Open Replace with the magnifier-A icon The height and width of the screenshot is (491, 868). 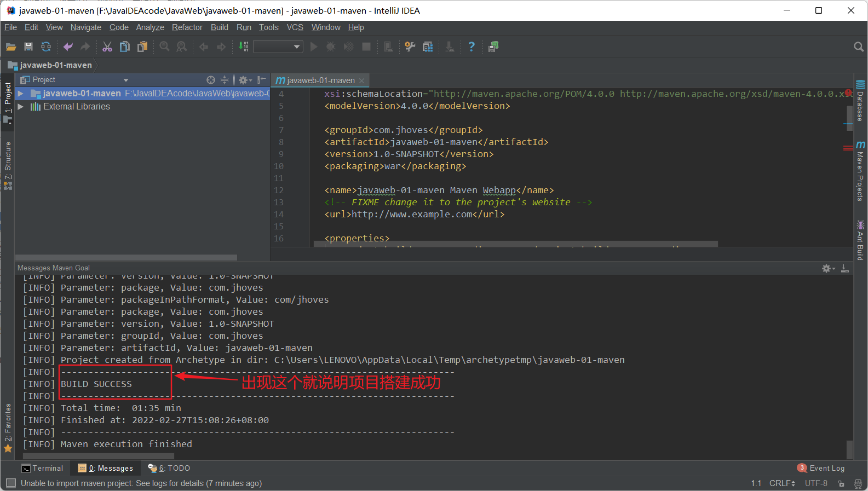pyautogui.click(x=182, y=47)
